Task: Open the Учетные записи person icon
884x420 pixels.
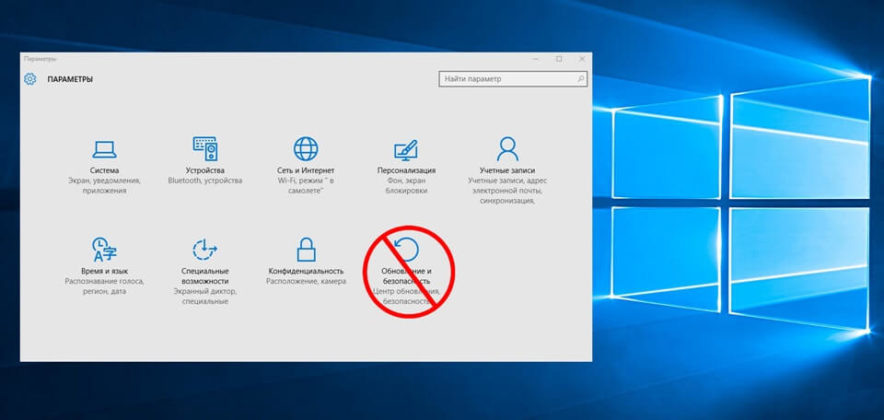Action: coord(507,148)
